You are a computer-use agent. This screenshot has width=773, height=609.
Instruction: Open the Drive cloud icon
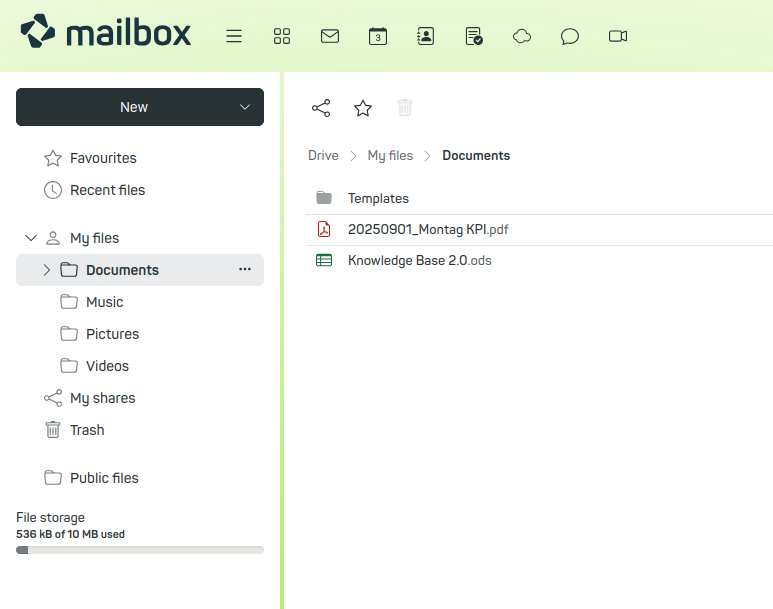522,36
